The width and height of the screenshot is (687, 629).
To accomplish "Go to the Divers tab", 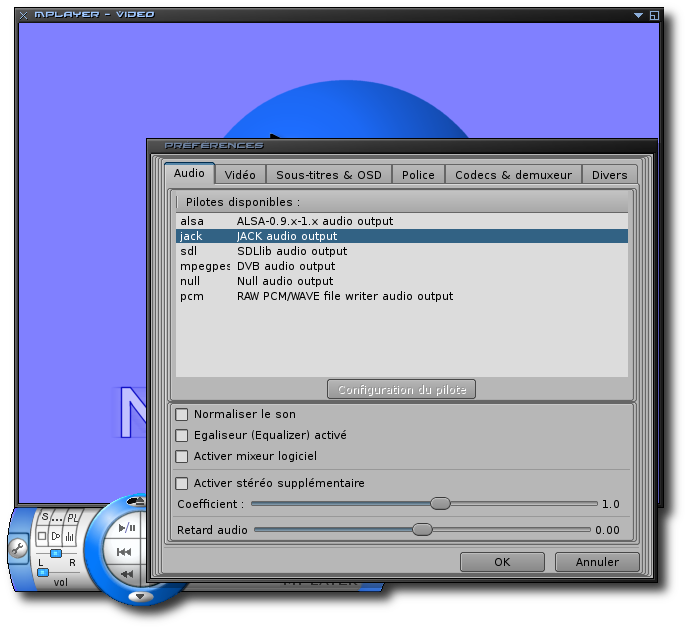I will click(609, 175).
